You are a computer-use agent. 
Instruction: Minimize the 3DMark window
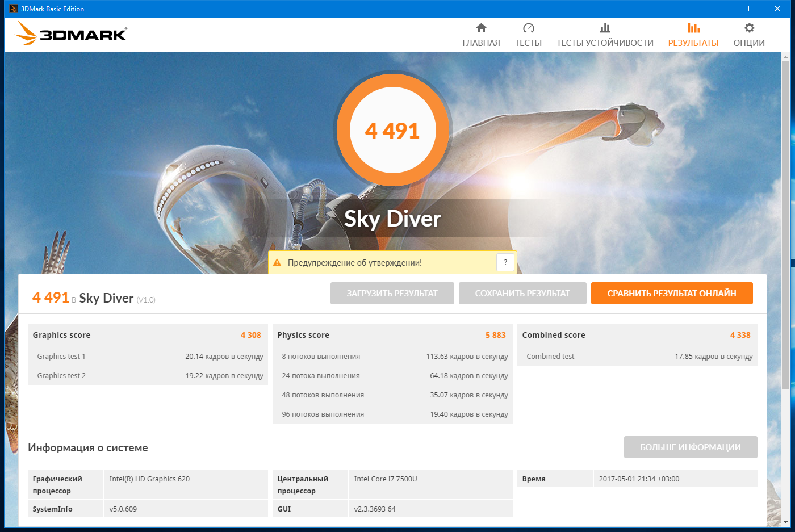point(725,9)
